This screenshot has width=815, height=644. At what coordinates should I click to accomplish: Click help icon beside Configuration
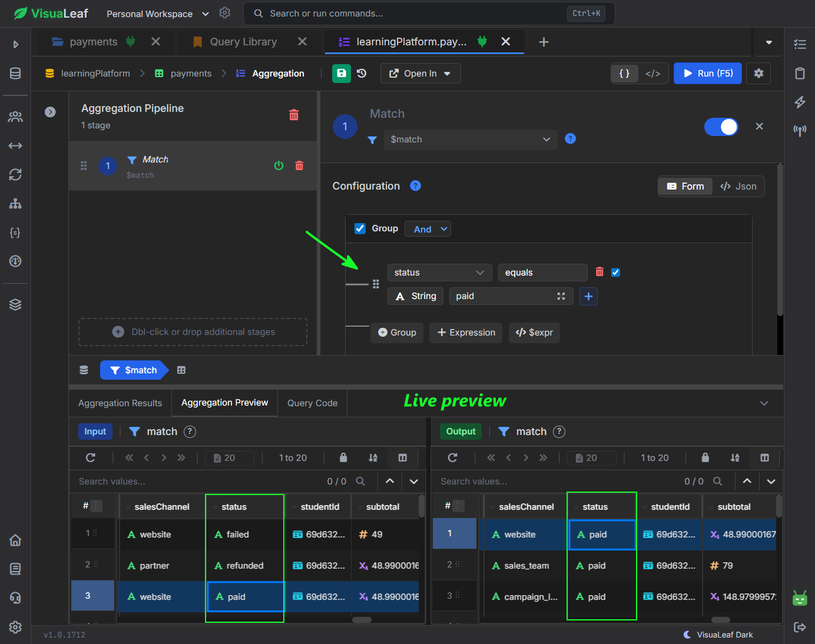point(415,185)
